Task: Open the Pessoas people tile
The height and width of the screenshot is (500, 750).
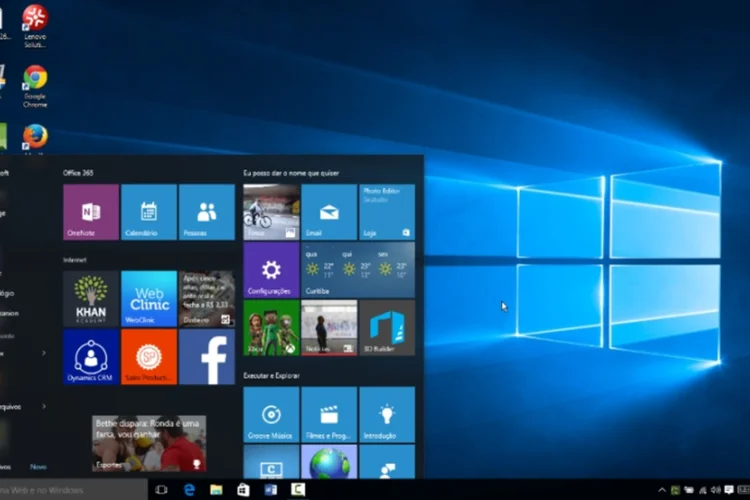Action: (207, 212)
